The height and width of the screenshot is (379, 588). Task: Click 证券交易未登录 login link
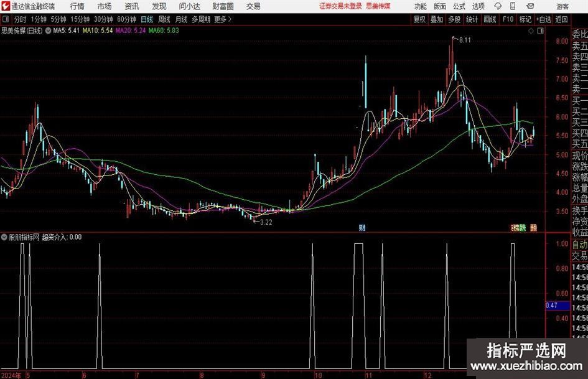pos(340,6)
